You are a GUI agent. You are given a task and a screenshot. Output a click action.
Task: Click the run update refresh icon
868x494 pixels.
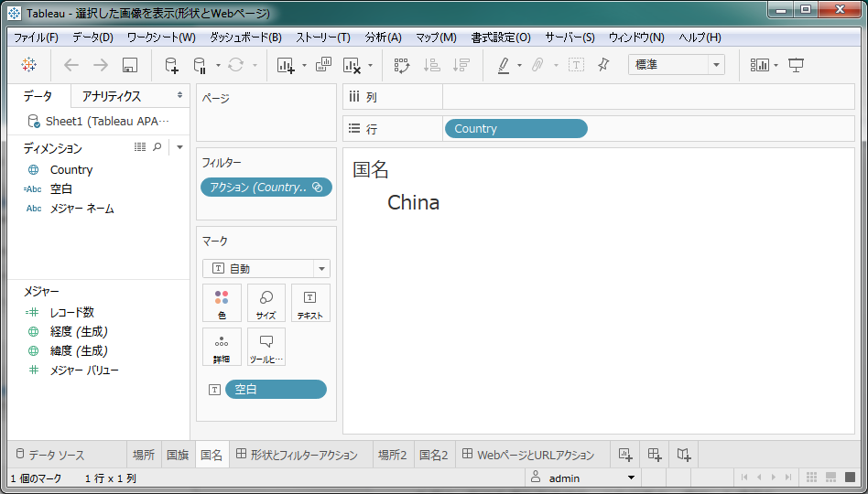(x=236, y=65)
